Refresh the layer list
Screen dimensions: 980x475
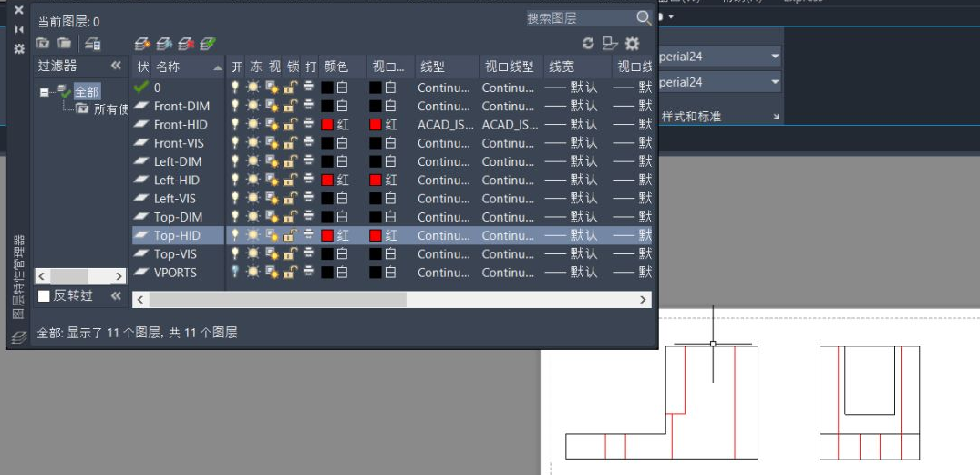coord(587,43)
